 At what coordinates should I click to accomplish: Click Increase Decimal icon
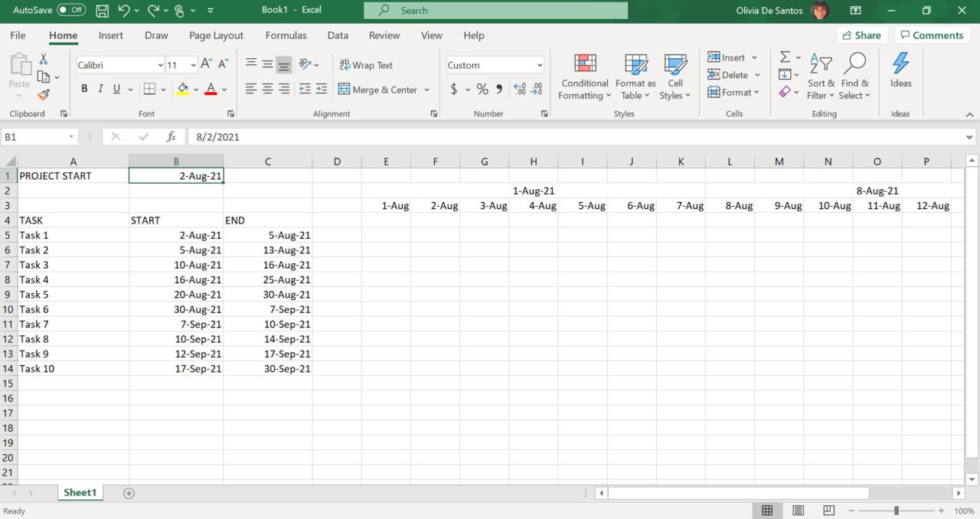[520, 90]
